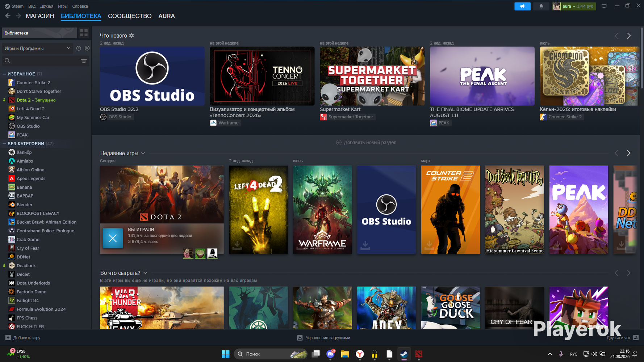644x362 pixels.
Task: Show hidden system tray icons chevron
Action: coord(550,354)
